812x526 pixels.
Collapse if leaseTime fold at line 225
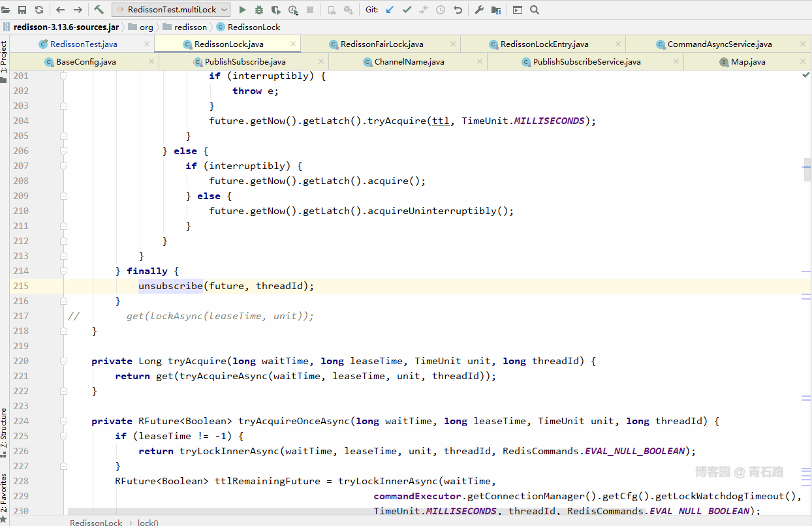(x=64, y=436)
